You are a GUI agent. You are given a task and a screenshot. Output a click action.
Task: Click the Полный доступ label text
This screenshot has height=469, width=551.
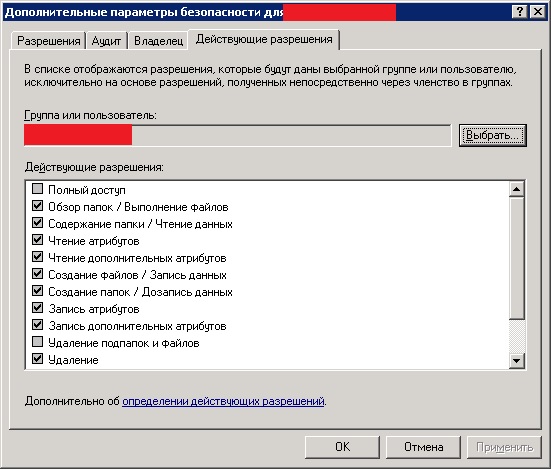pos(87,190)
